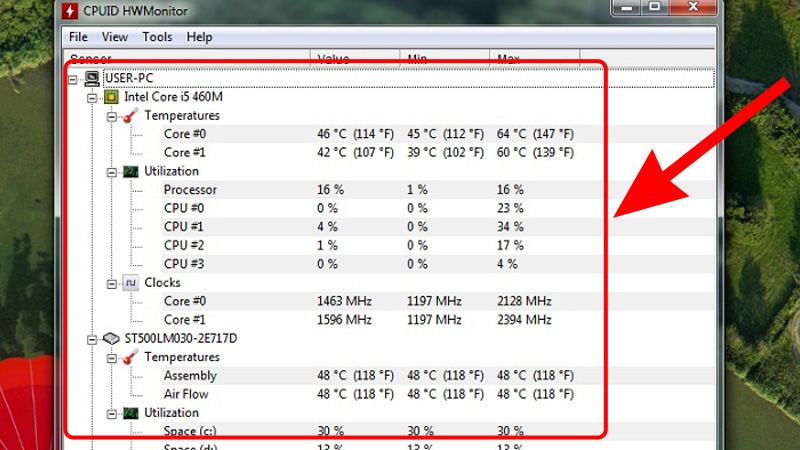The width and height of the screenshot is (800, 450).
Task: Click the Sensor column header
Action: click(x=187, y=58)
